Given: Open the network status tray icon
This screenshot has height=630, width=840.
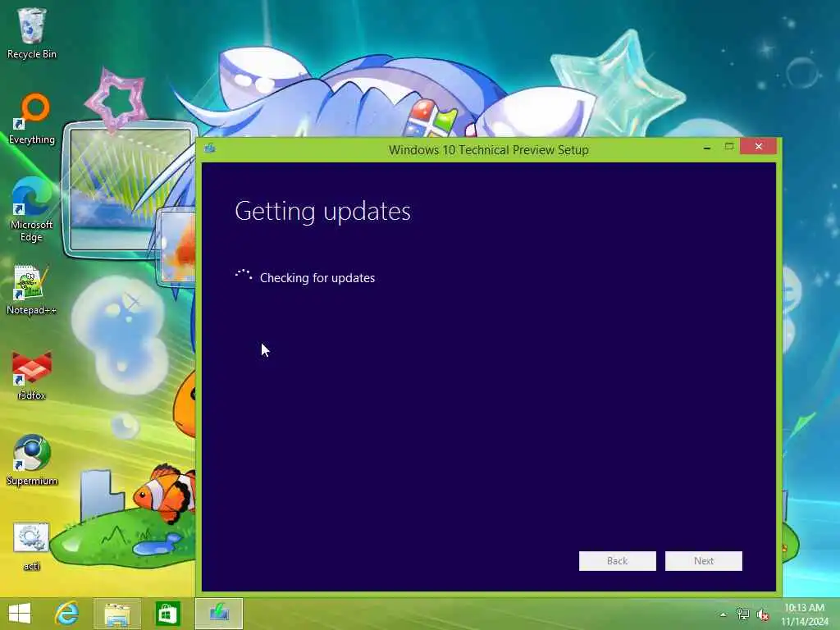Looking at the screenshot, I should point(742,614).
